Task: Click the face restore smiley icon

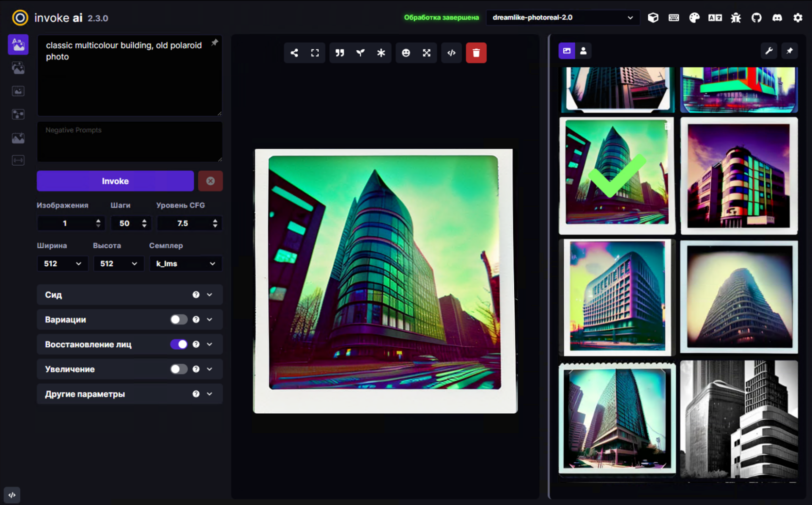Action: [406, 53]
